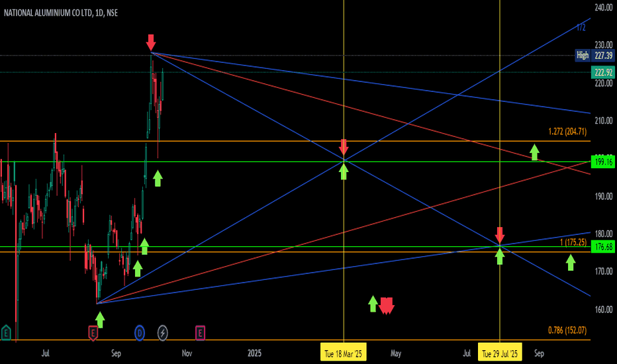Open the blue dividend D marker

point(139,333)
